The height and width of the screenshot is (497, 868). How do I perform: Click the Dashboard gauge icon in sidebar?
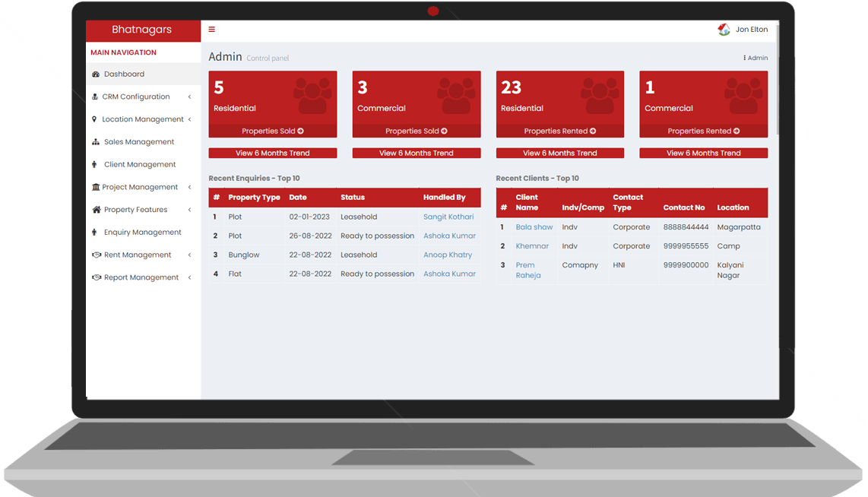[x=96, y=74]
